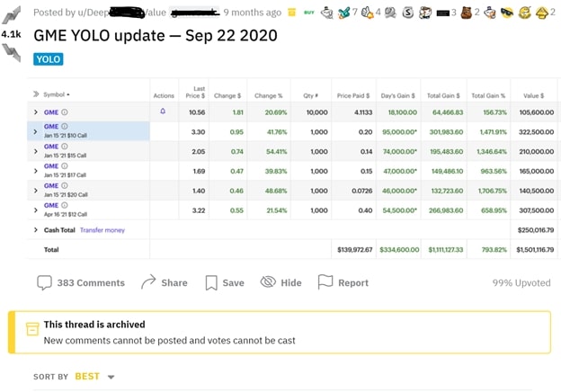Click info icon next to GME stock
This screenshot has width=561, height=392.
click(65, 112)
